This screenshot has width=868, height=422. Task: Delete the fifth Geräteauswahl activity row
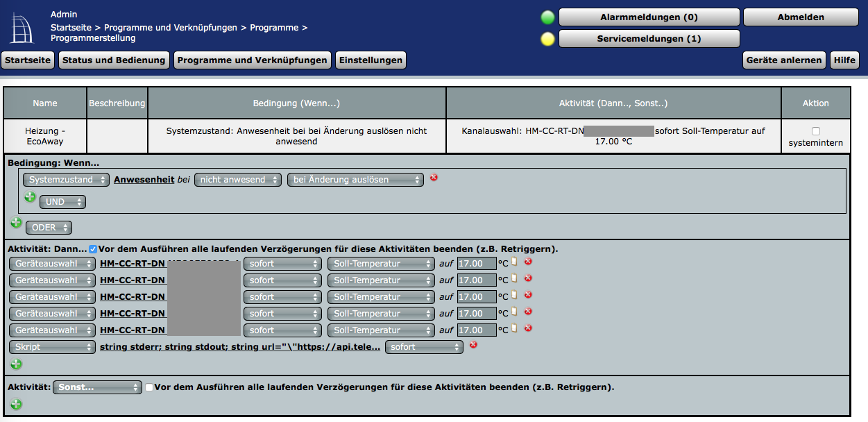tap(528, 328)
